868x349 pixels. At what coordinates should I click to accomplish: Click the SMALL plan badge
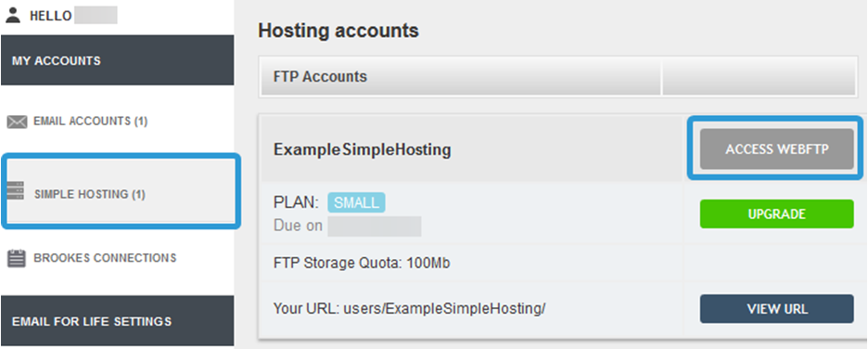[356, 202]
